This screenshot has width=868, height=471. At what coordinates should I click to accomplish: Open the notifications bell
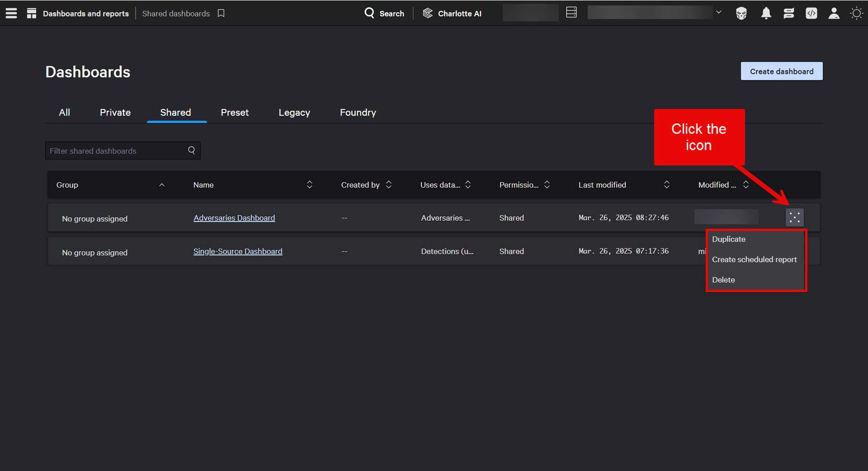(766, 13)
